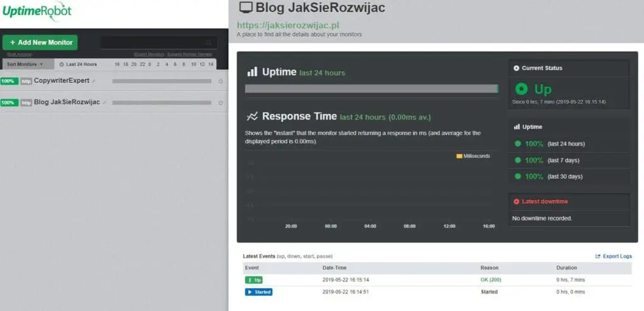Screen dimensions: 644x311
Task: Click the monitor screen icon in title
Action: [246, 8]
